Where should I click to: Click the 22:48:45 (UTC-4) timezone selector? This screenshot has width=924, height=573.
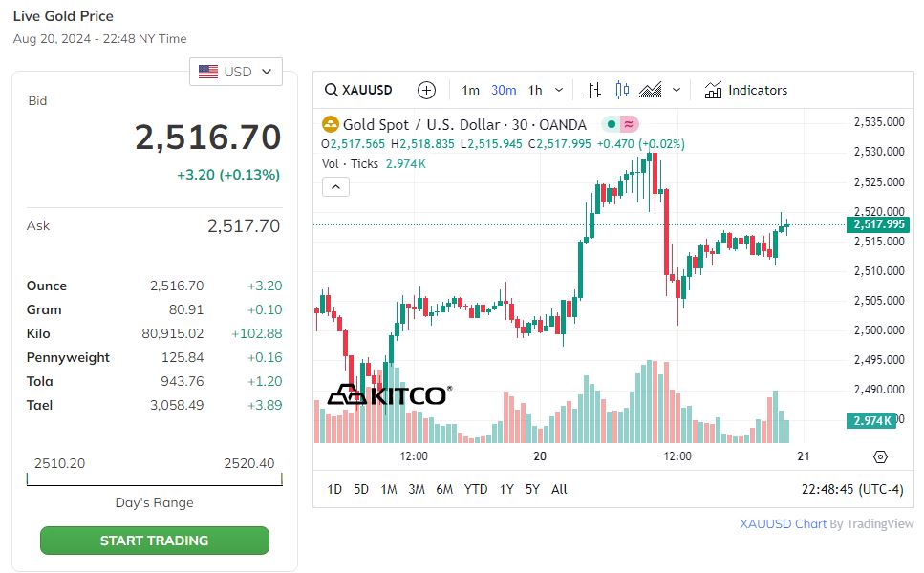coord(851,489)
